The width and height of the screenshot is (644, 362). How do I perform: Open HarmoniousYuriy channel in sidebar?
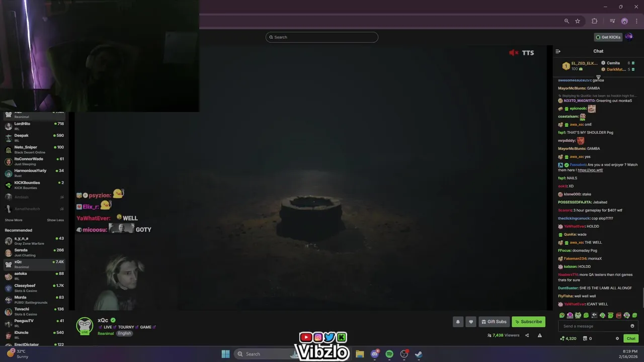tap(34, 173)
